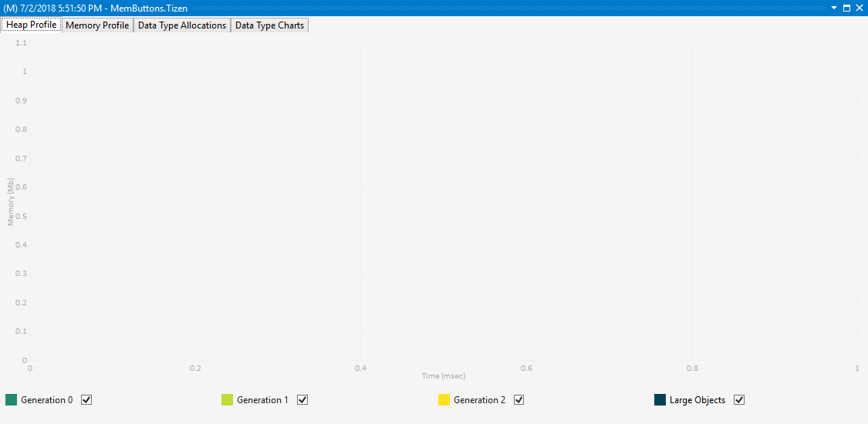Click the Generation 0 legend label
Viewport: 868px width, 424px height.
click(x=47, y=400)
